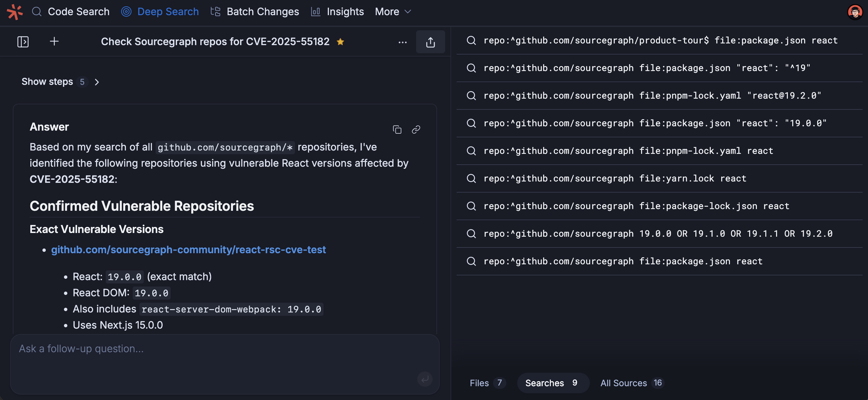The image size is (868, 400).
Task: Start a new Deep Search conversation
Action: [x=54, y=41]
